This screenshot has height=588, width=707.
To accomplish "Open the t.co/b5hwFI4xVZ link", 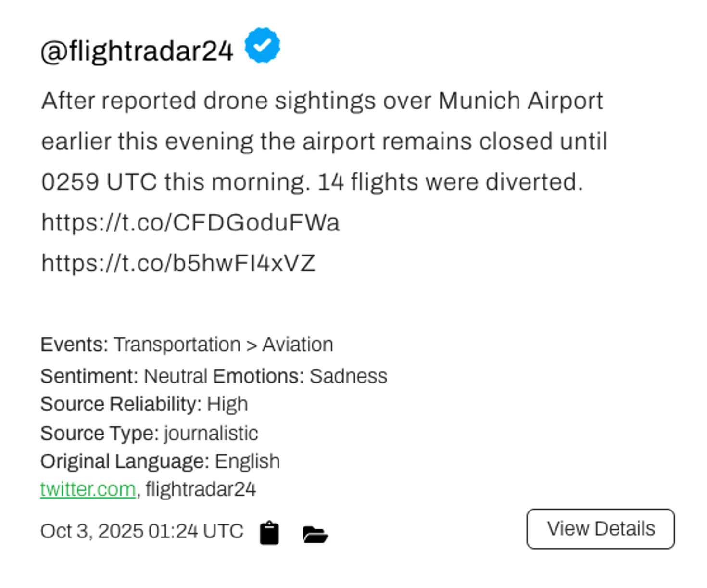I will [x=178, y=263].
